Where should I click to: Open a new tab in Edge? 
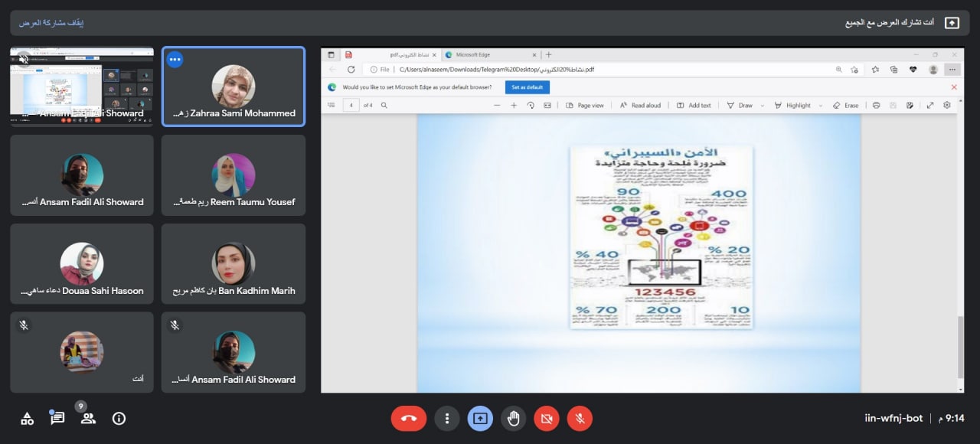(549, 55)
